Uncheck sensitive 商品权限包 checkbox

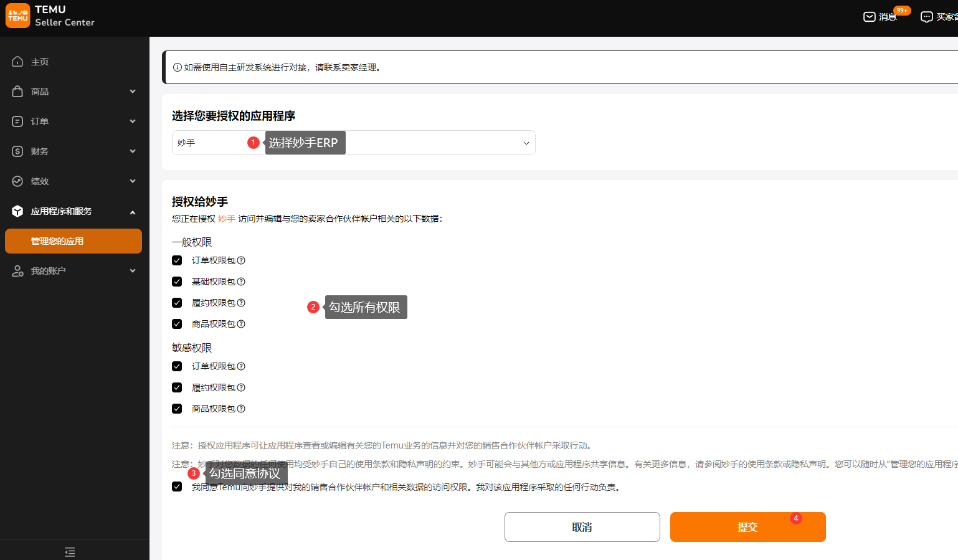(177, 409)
